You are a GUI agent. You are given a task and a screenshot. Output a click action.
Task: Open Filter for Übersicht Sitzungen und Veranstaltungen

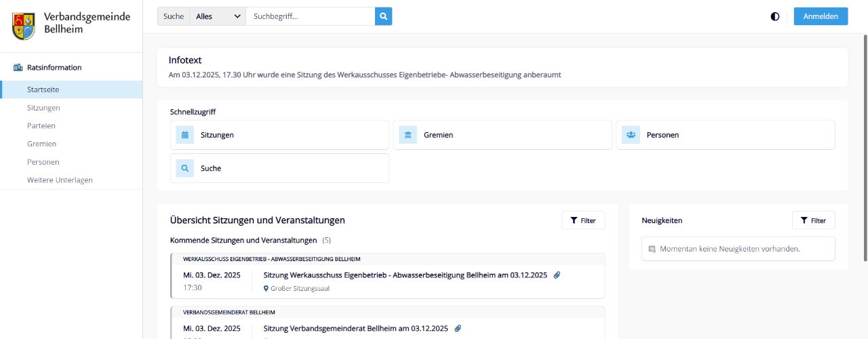click(x=583, y=220)
